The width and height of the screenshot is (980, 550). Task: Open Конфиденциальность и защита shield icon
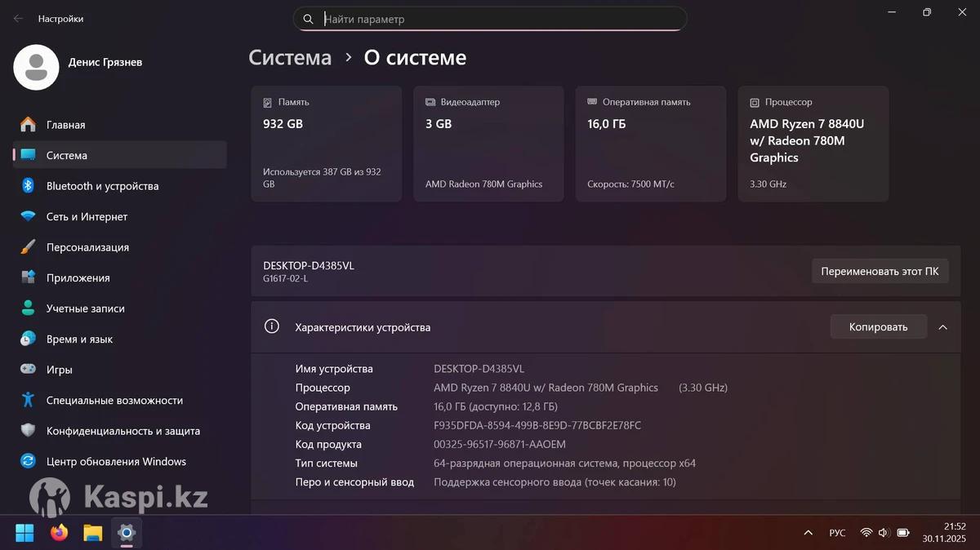28,431
